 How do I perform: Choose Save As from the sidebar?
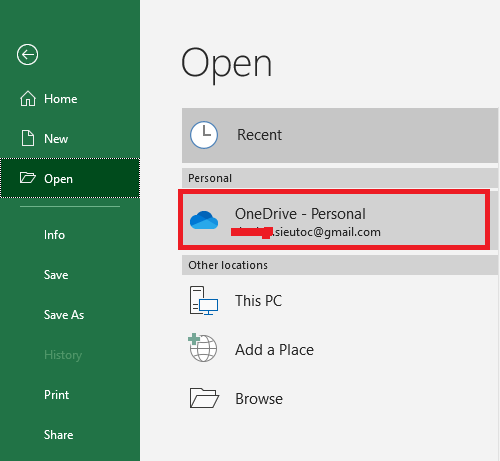click(x=70, y=315)
